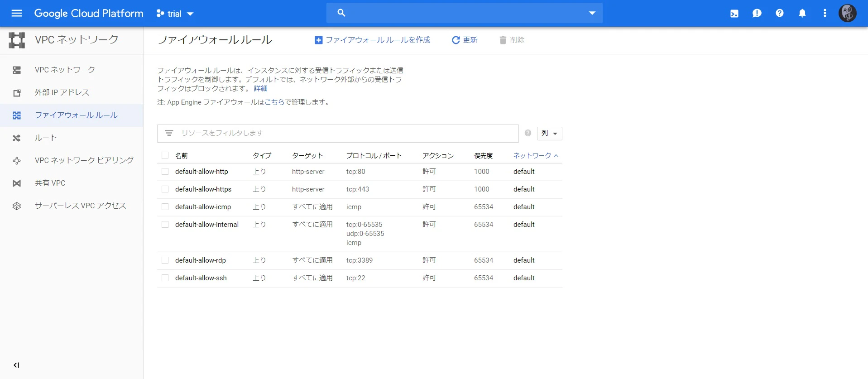
Task: Open the 詳細 details link
Action: (261, 88)
